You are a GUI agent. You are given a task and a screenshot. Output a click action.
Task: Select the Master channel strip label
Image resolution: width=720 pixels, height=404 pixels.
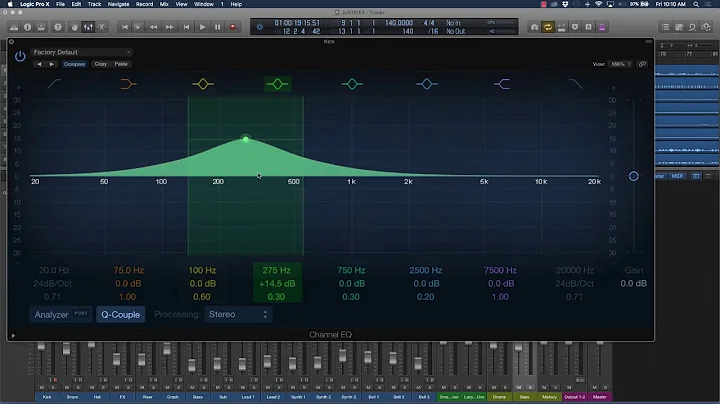tap(599, 397)
